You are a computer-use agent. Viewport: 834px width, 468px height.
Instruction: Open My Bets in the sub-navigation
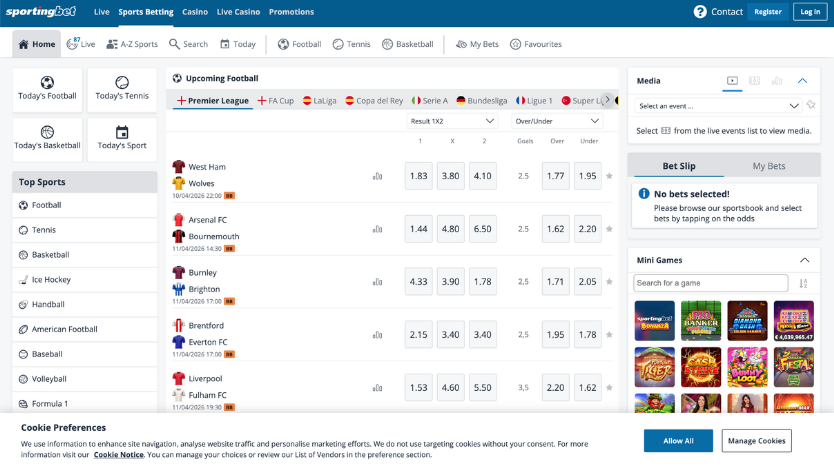[477, 44]
